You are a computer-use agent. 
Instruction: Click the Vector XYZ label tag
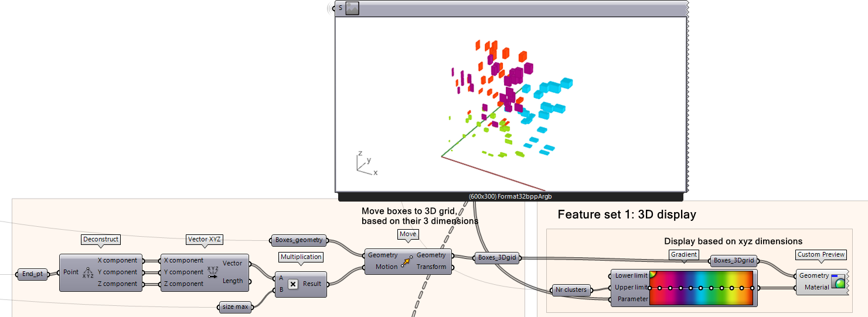point(205,239)
